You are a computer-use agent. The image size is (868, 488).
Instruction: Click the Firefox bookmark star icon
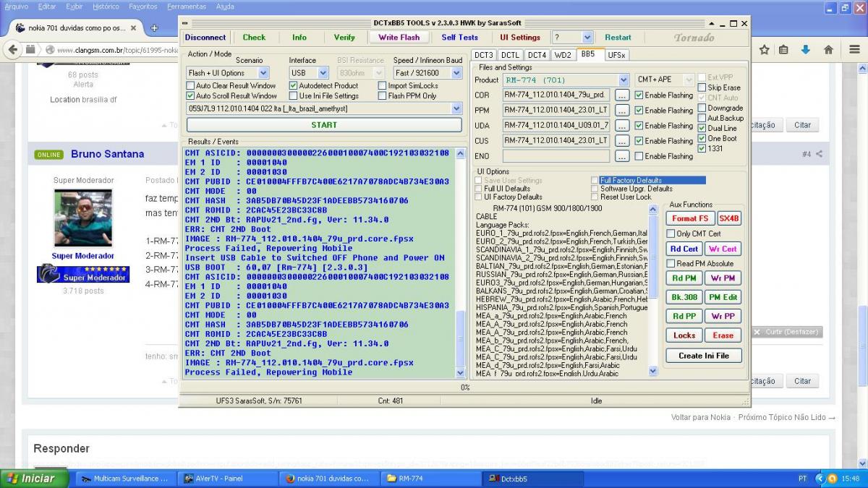coord(765,50)
